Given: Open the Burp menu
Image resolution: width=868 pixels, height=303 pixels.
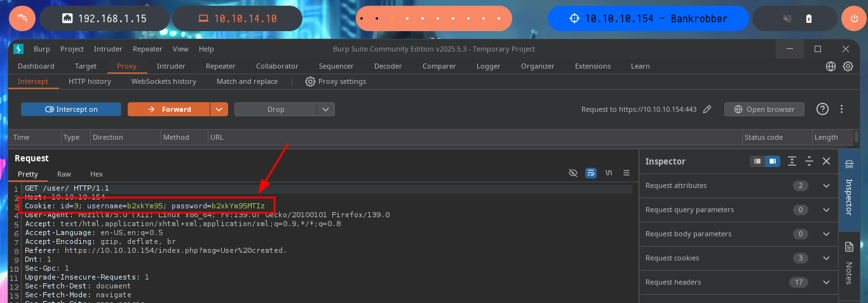Looking at the screenshot, I should [x=41, y=49].
